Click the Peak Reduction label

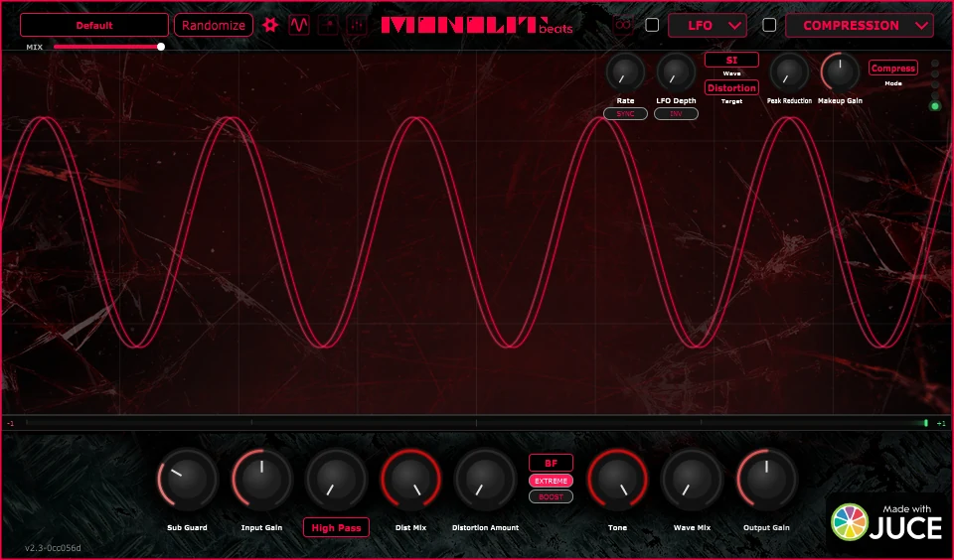[789, 101]
